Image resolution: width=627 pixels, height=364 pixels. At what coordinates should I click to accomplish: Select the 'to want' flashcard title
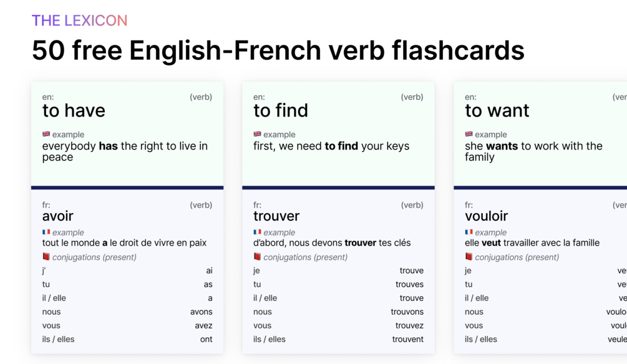click(497, 111)
